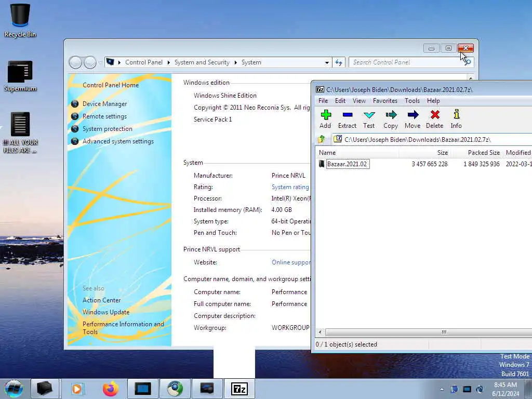
Task: Click the taskbar clock showing 8:45 AM
Action: [506, 389]
